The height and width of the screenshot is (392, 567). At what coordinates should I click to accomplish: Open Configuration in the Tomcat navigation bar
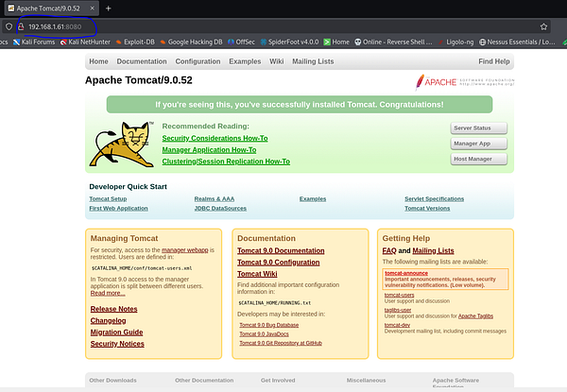click(x=198, y=61)
